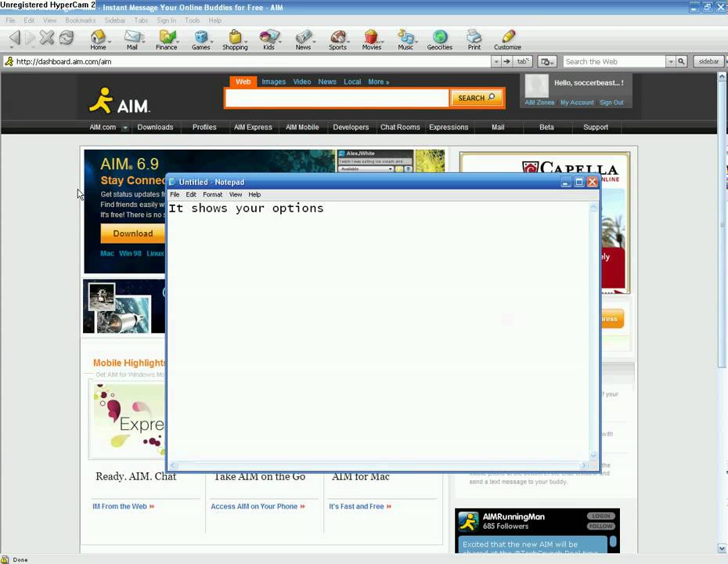Click the orange Download AIM button
This screenshot has height=564, width=728.
pyautogui.click(x=133, y=233)
